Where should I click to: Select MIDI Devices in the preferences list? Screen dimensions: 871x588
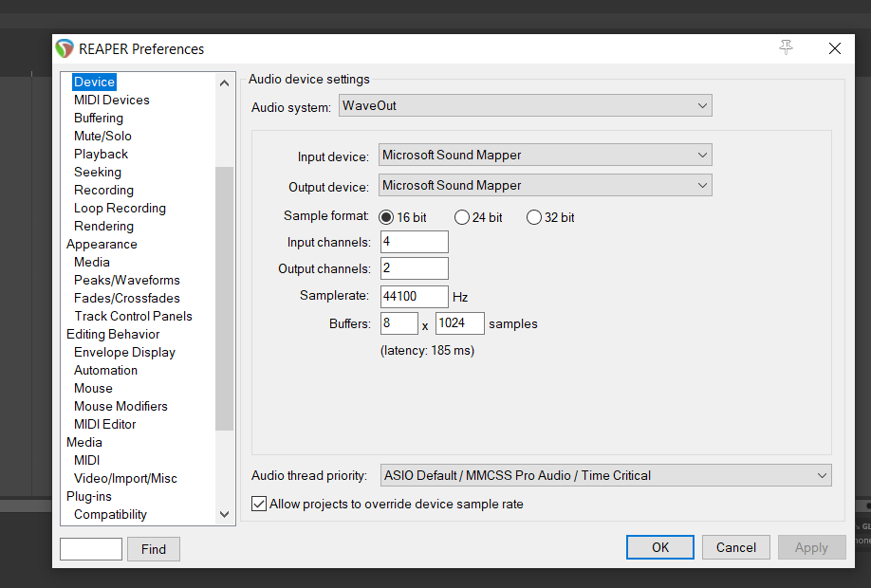pyautogui.click(x=111, y=100)
